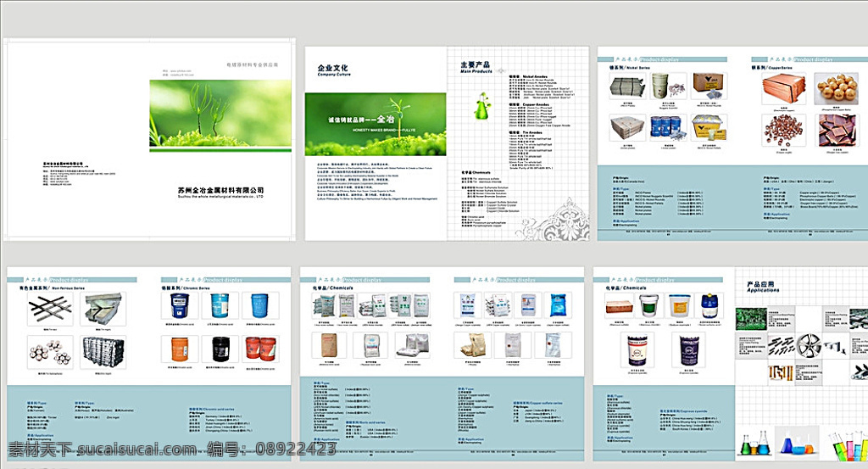Image resolution: width=868 pixels, height=469 pixels.
Task: Click the silver tin ingots product image
Action: pyautogui.click(x=103, y=309)
